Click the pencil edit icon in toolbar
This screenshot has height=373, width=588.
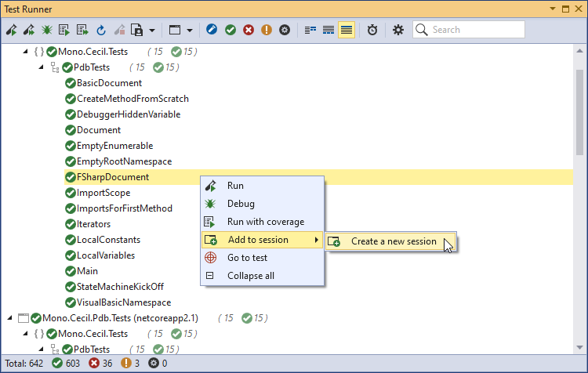coord(212,30)
